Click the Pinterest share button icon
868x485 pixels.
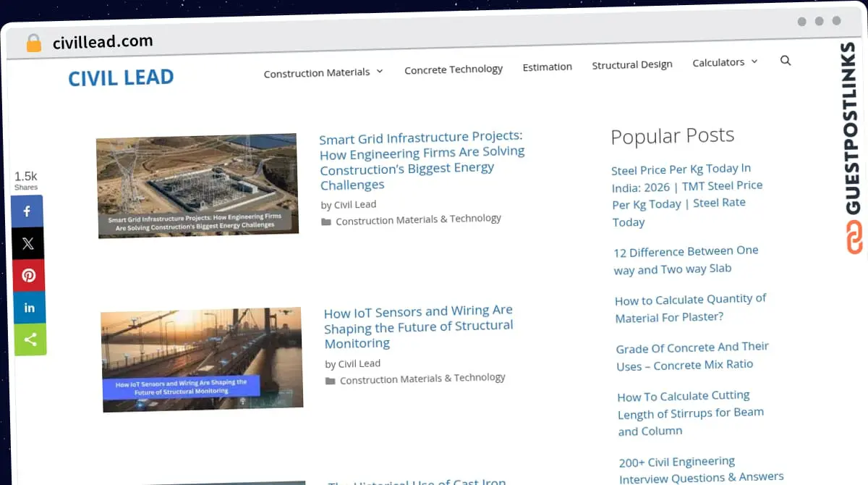tap(28, 276)
